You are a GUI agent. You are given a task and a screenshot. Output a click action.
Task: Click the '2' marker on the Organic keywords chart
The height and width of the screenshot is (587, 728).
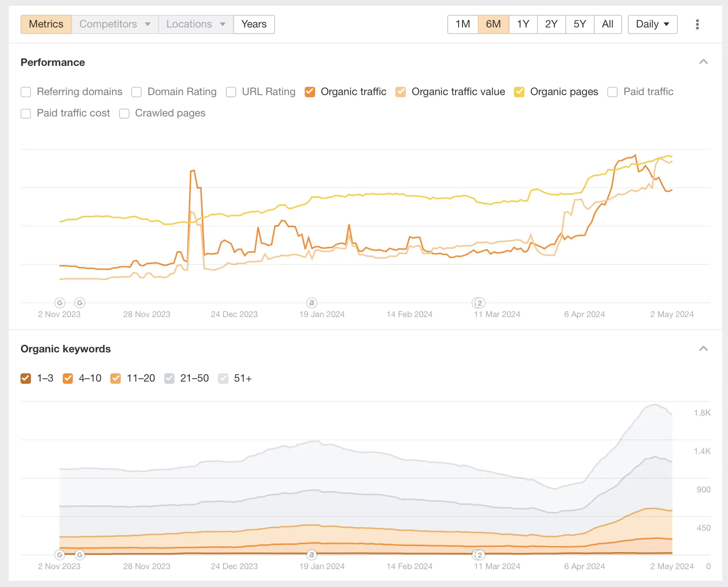click(478, 555)
